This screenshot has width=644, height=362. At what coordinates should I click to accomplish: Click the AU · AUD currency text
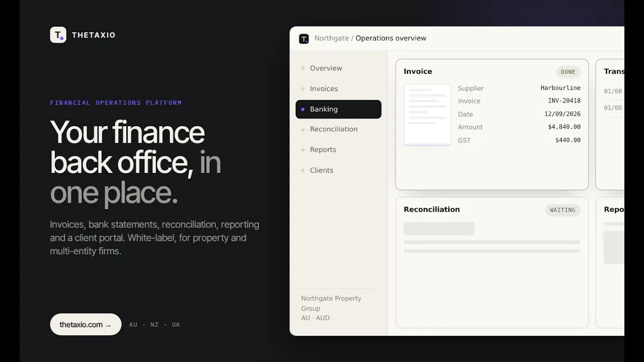point(315,318)
